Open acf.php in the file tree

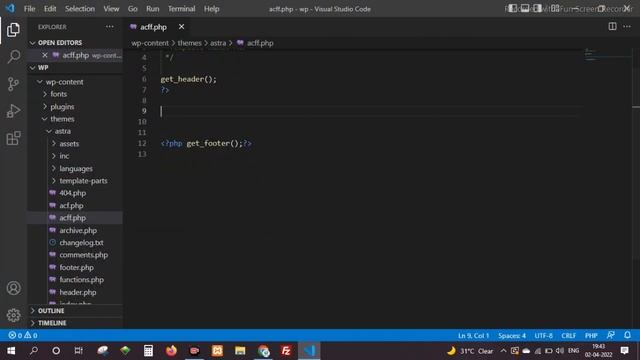point(71,206)
